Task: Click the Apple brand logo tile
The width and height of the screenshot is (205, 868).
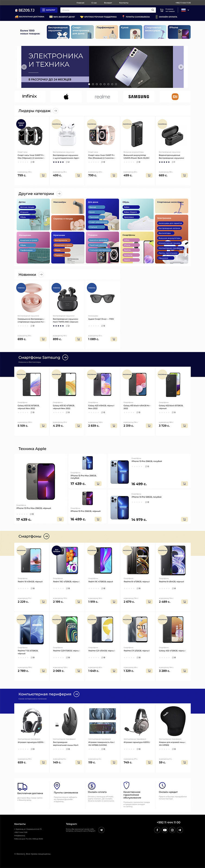Action: (66, 96)
